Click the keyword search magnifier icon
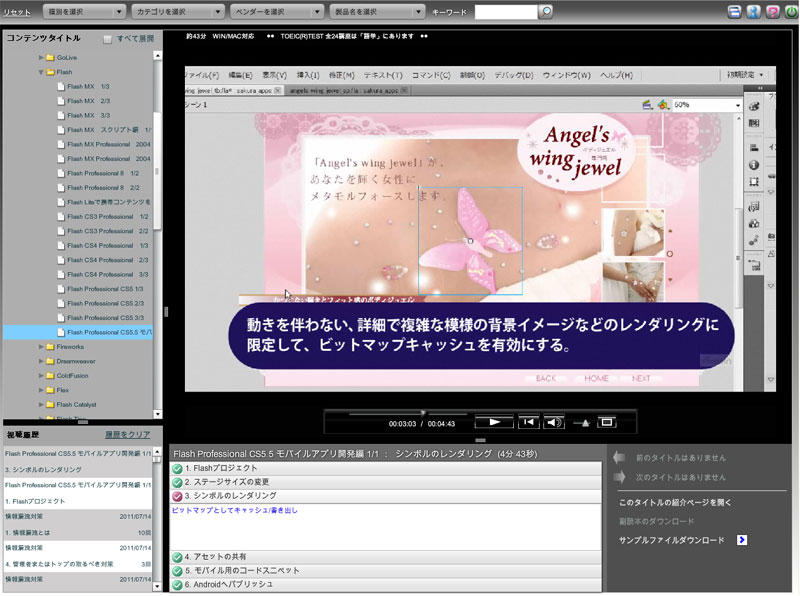This screenshot has height=596, width=800. point(546,12)
